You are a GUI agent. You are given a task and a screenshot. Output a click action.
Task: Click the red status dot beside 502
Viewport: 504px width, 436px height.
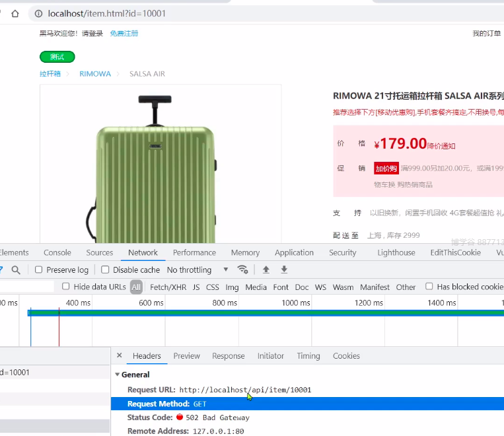click(180, 417)
